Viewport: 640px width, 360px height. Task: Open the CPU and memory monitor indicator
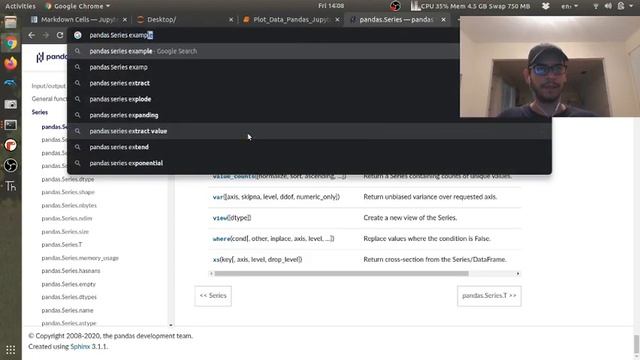[x=470, y=6]
